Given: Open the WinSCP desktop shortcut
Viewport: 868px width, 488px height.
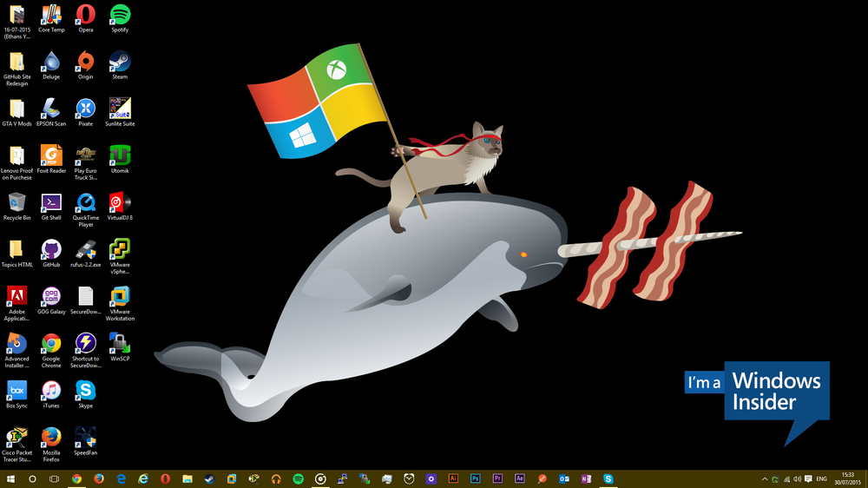Looking at the screenshot, I should click(x=120, y=348).
